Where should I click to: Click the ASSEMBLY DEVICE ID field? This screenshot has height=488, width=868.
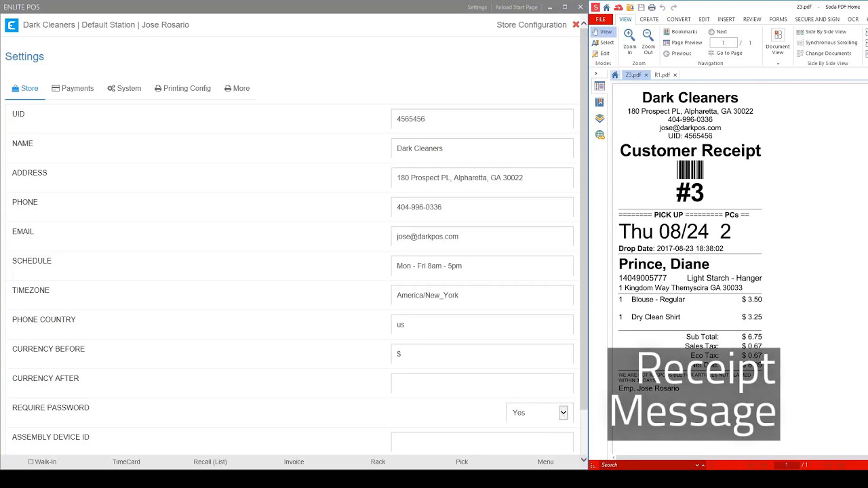pyautogui.click(x=482, y=442)
